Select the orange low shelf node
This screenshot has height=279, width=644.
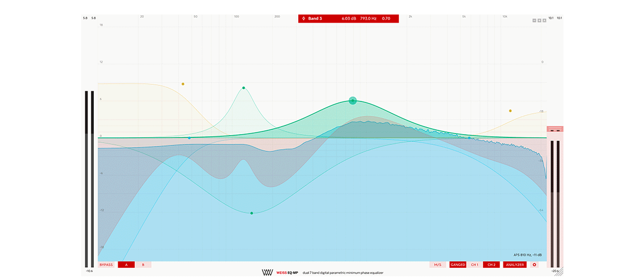pos(183,84)
